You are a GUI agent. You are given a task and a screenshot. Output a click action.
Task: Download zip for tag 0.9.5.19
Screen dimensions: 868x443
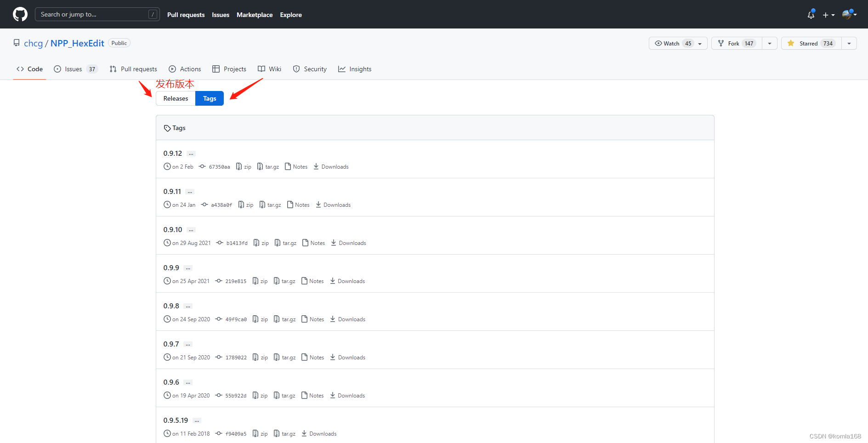[x=260, y=433]
